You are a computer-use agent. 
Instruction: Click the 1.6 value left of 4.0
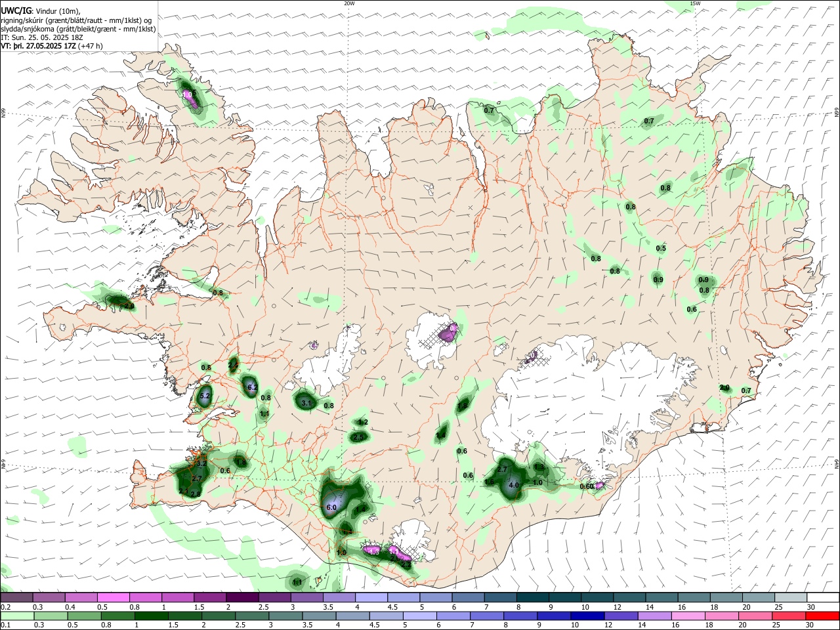[489, 482]
